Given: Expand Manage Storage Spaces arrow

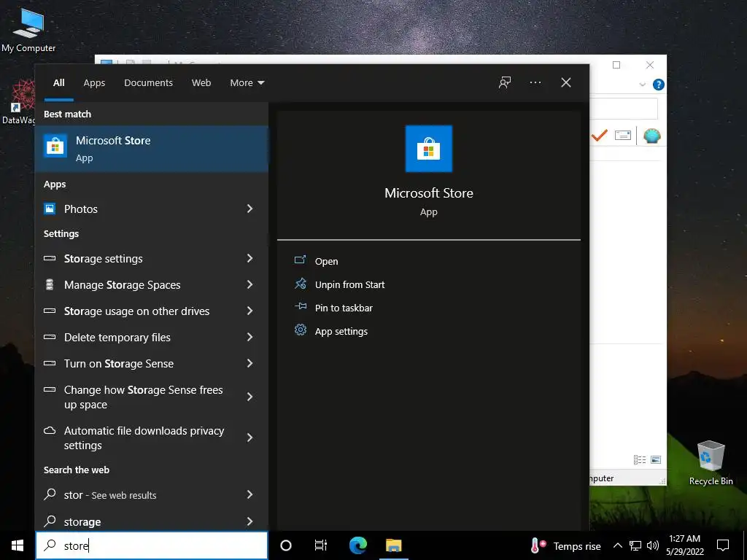Looking at the screenshot, I should (249, 284).
